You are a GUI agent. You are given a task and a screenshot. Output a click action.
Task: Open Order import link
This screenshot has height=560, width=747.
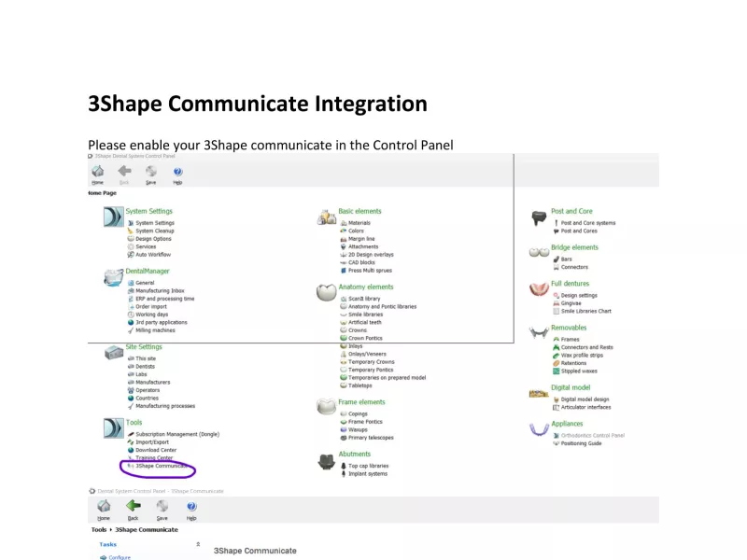pos(151,307)
